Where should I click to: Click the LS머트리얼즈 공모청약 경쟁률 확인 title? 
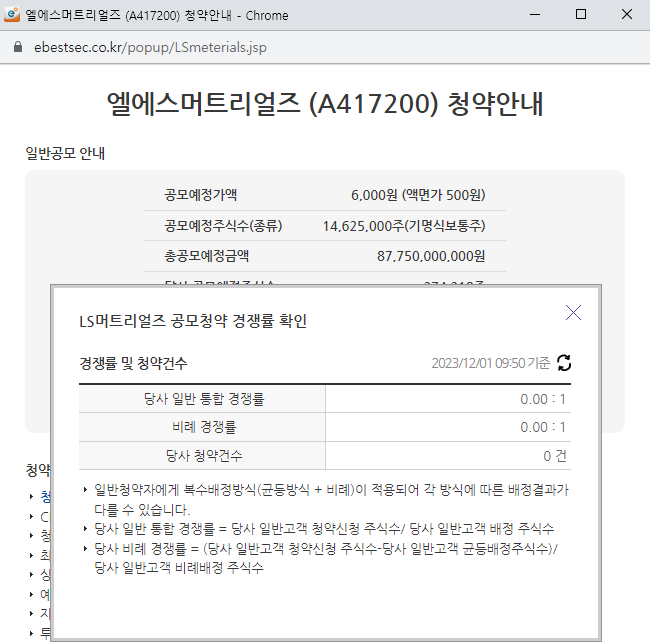193,321
